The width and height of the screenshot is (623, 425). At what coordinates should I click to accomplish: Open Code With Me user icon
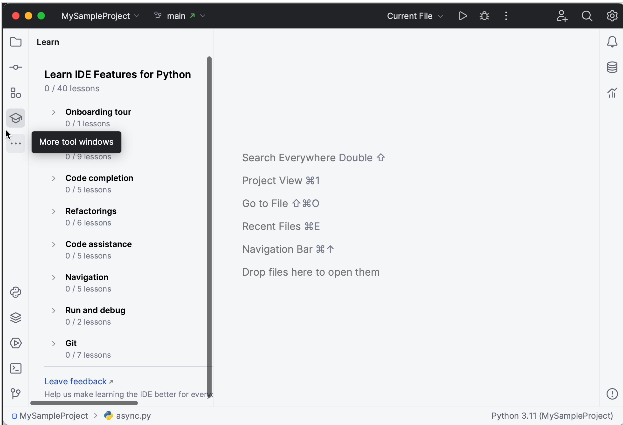click(x=562, y=16)
